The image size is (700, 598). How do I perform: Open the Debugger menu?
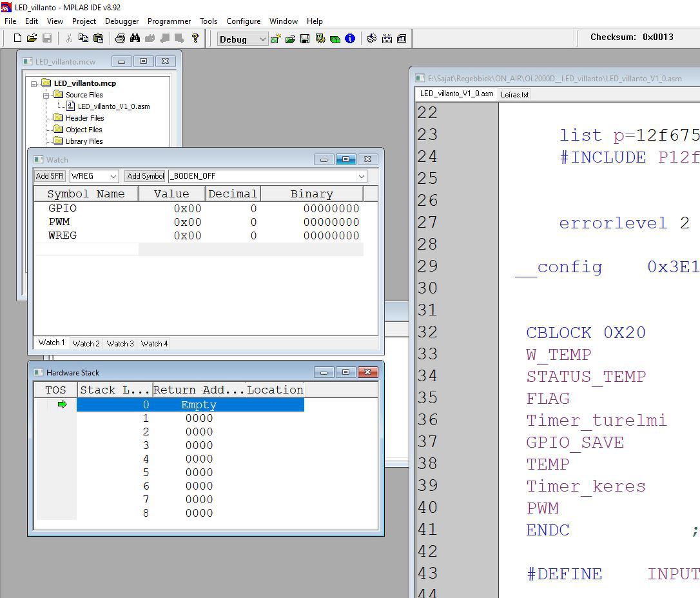click(x=122, y=21)
